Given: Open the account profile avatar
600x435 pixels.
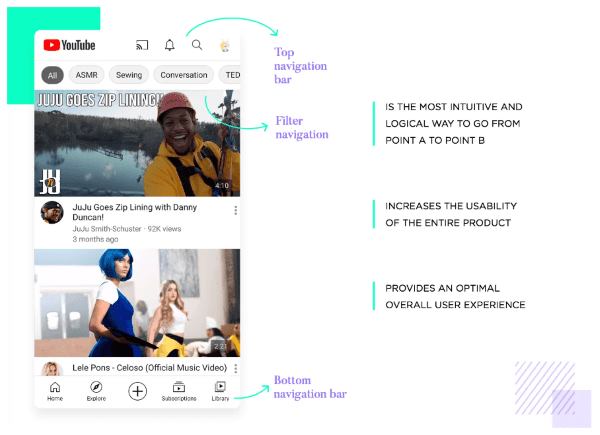Looking at the screenshot, I should tap(225, 46).
